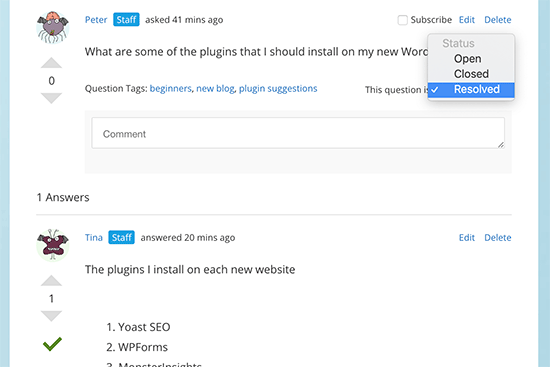The width and height of the screenshot is (550, 367).
Task: Open Peter's avatar image
Action: pos(53,27)
